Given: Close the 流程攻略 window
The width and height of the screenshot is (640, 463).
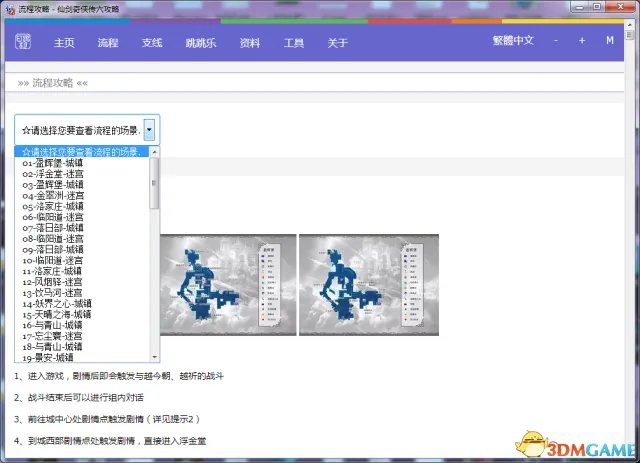Looking at the screenshot, I should coord(620,7).
